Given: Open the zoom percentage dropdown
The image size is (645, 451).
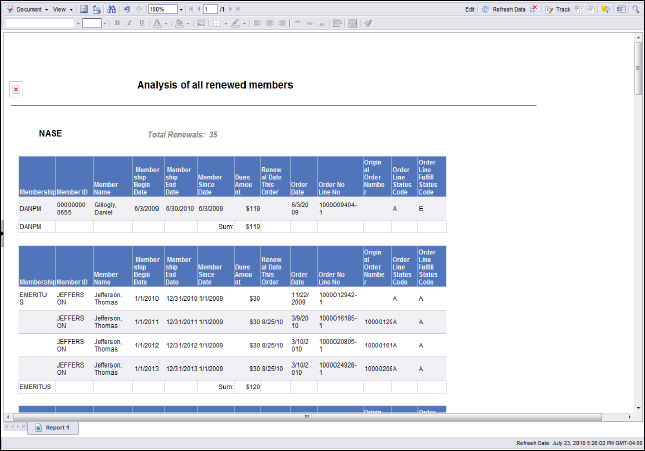Looking at the screenshot, I should 181,8.
